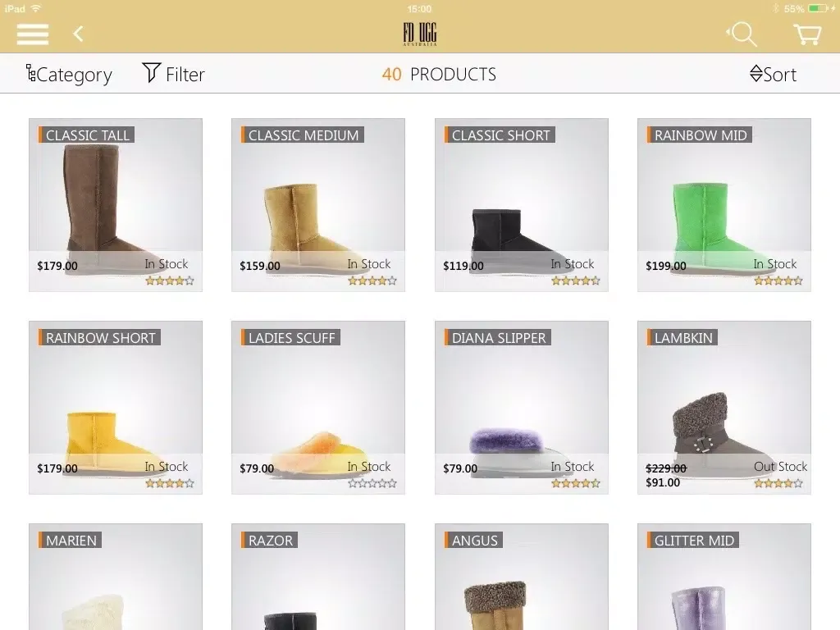This screenshot has height=630, width=840.
Task: Click the CLASSIC SHORT title label
Action: pyautogui.click(x=500, y=135)
